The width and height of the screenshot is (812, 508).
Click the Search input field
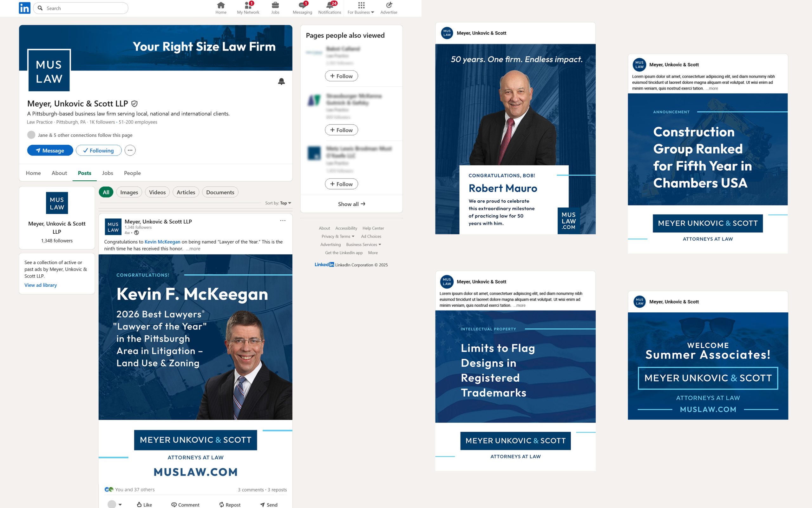81,8
